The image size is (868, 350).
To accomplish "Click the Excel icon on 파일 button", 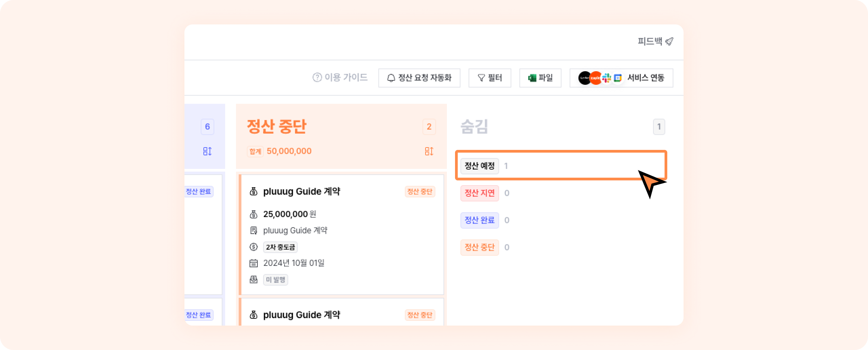I will point(532,78).
